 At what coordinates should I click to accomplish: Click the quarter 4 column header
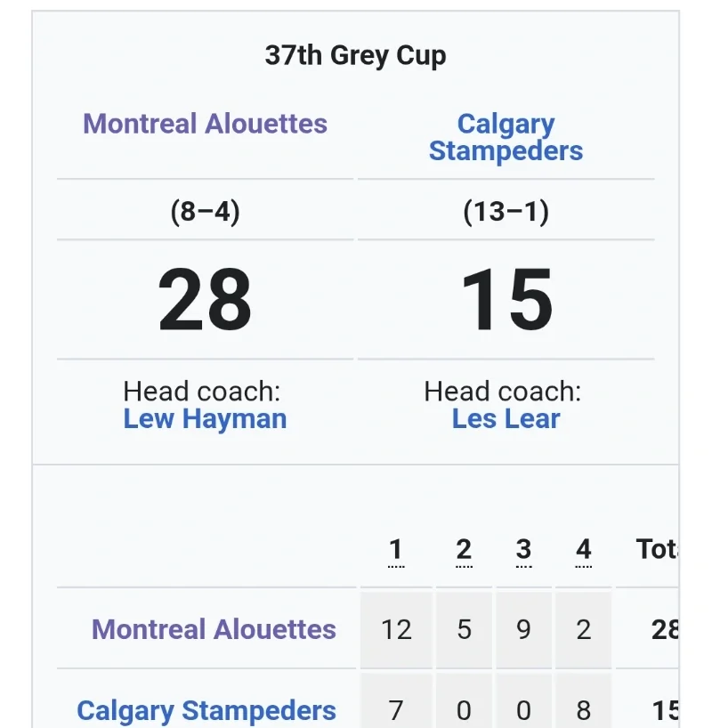pyautogui.click(x=583, y=550)
